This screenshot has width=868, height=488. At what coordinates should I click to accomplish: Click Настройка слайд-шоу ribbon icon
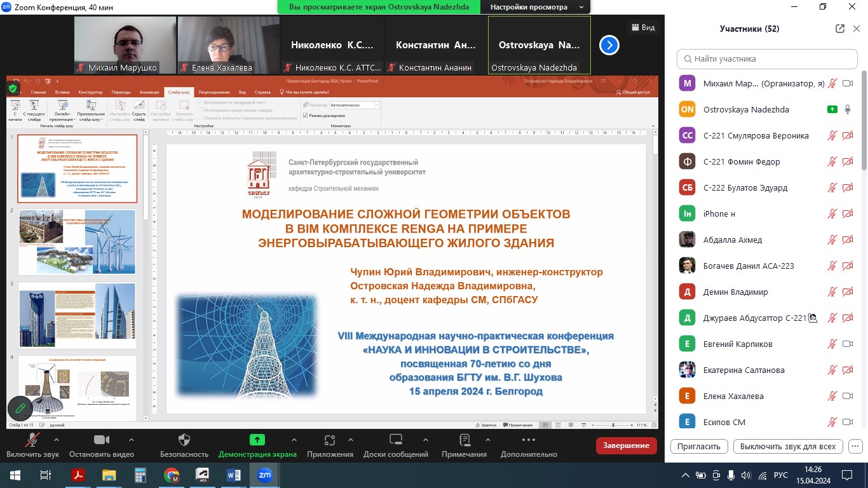coord(119,111)
